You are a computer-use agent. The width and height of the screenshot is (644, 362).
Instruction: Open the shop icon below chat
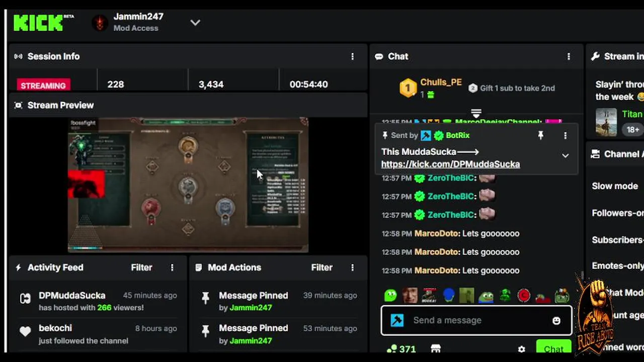pyautogui.click(x=436, y=349)
